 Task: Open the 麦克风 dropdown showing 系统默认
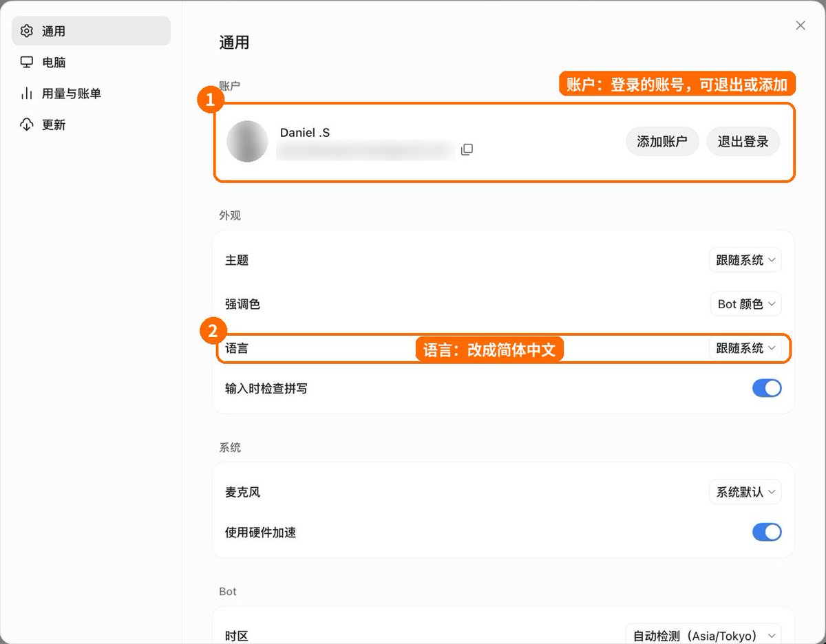745,492
